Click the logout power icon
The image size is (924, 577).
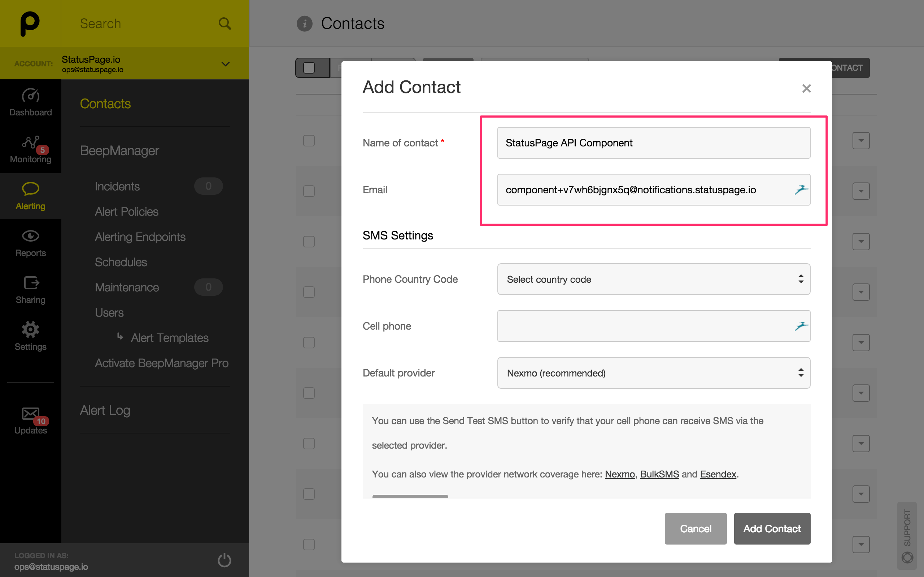tap(224, 560)
